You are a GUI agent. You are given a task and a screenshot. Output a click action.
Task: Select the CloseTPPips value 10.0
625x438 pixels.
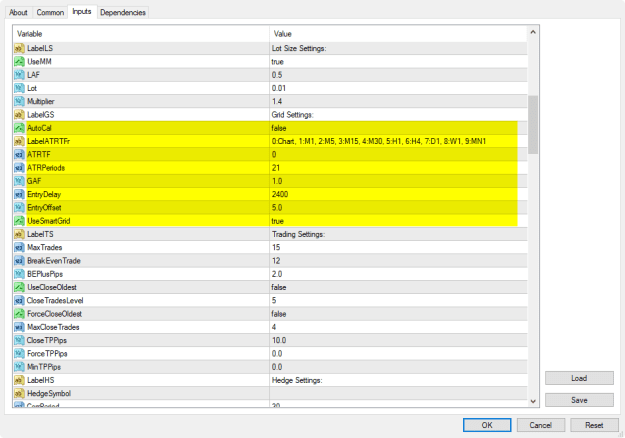click(279, 340)
